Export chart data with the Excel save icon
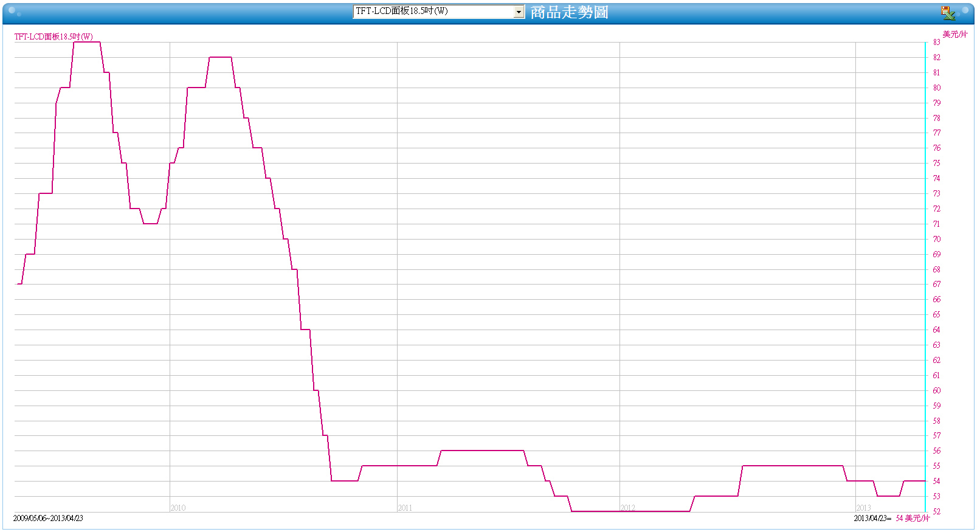The width and height of the screenshot is (980, 532). coord(947,12)
